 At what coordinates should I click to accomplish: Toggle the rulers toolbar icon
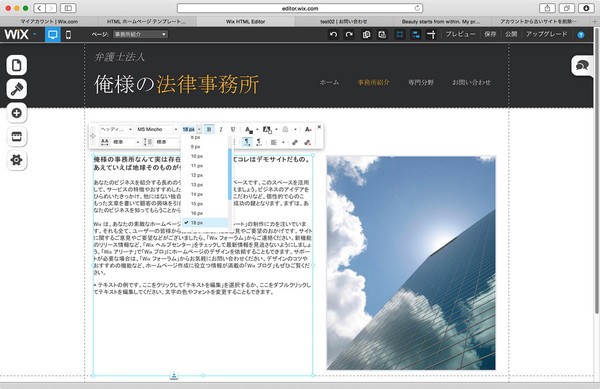pos(431,34)
